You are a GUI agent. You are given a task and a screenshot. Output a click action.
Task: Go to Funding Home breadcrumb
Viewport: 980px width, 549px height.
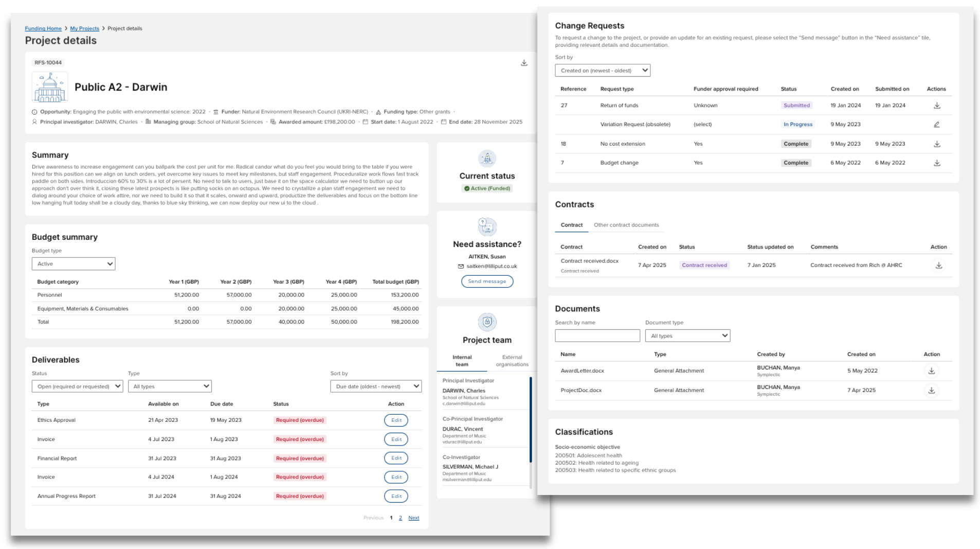(x=43, y=29)
